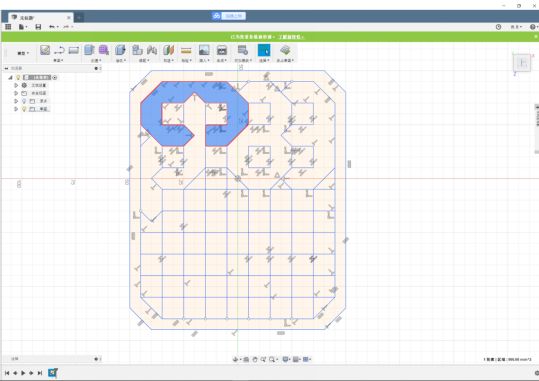Play the timeline
The width and height of the screenshot is (539, 381).
click(23, 373)
